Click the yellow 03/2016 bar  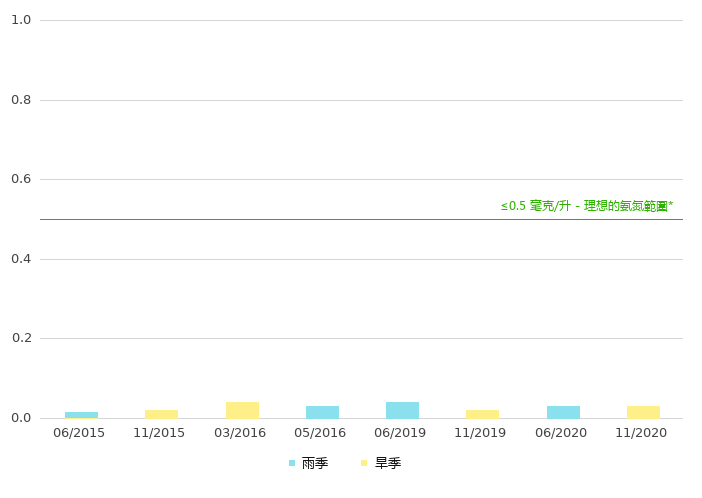(x=242, y=410)
